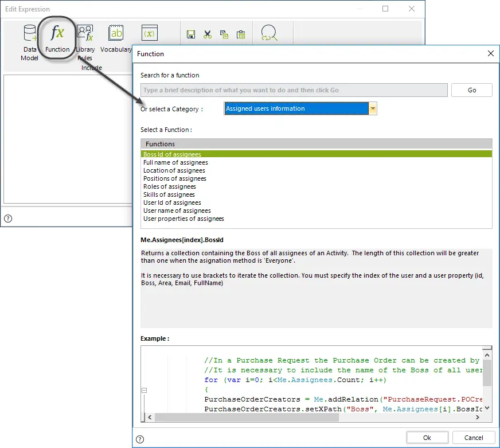Select 'Positions of assignees' function
Screen dimensions: 500x448
click(x=317, y=178)
